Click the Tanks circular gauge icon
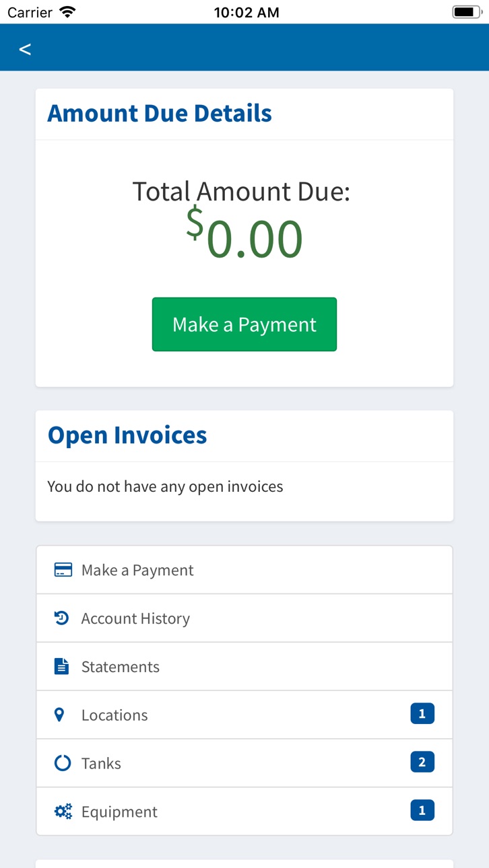 [x=63, y=763]
